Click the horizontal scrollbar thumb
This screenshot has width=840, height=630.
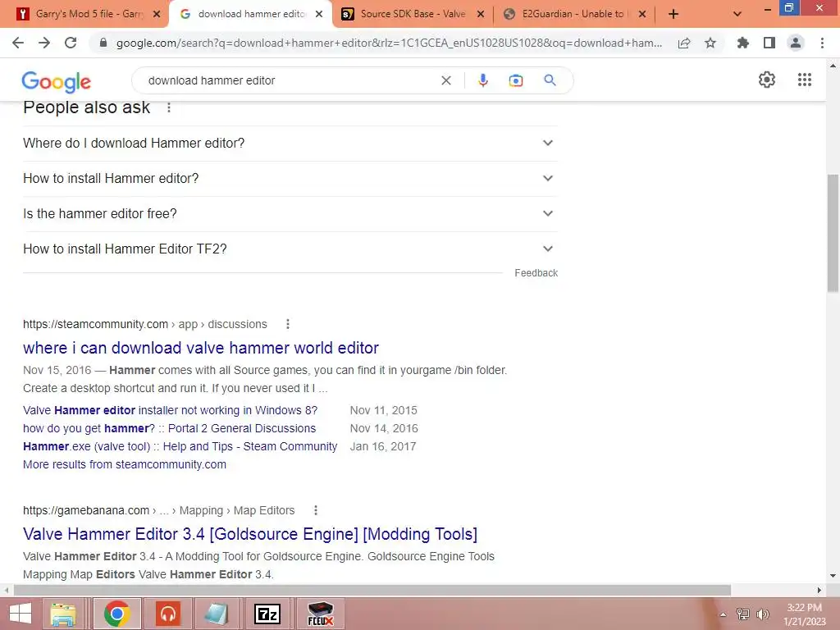[x=372, y=591]
